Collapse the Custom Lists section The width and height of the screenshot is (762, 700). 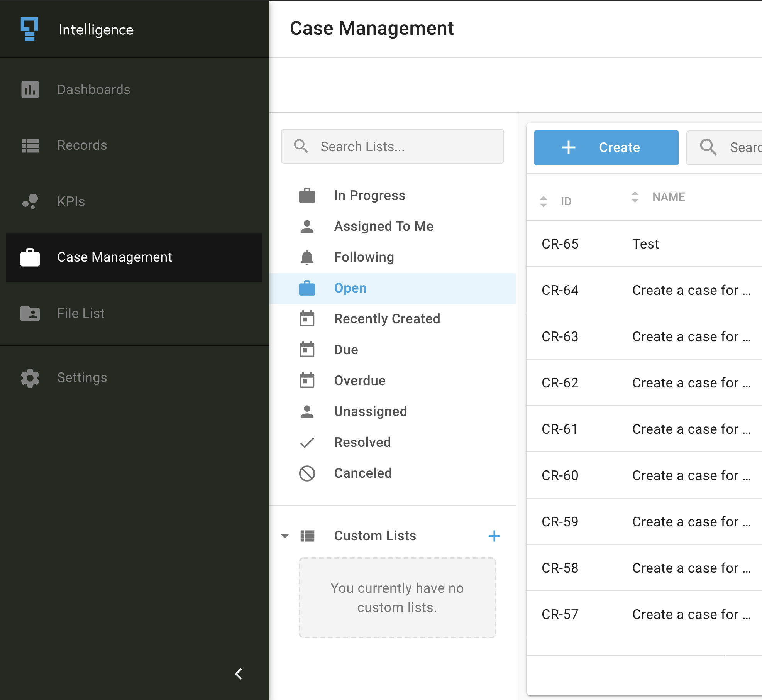point(285,536)
